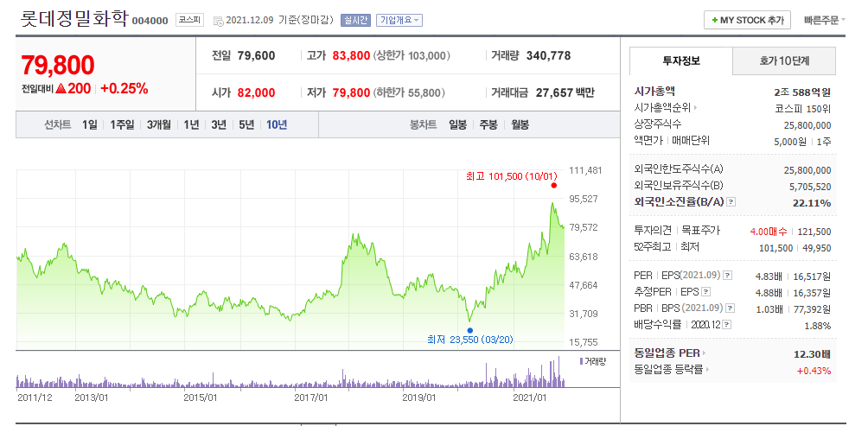Viewport: 868px width, 426px height.
Task: Click the arrow next to 동일업종 PER
Action: [x=705, y=353]
